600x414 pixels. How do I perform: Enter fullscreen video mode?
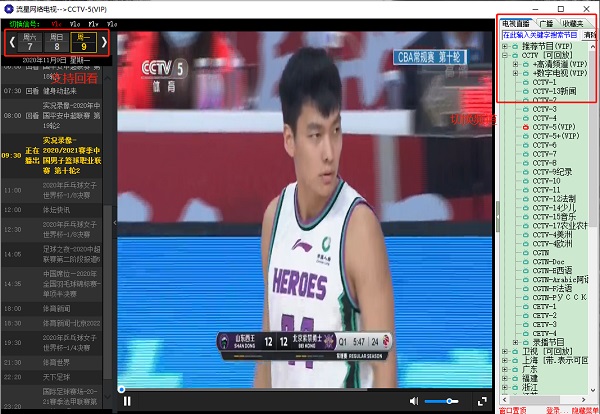[480, 401]
